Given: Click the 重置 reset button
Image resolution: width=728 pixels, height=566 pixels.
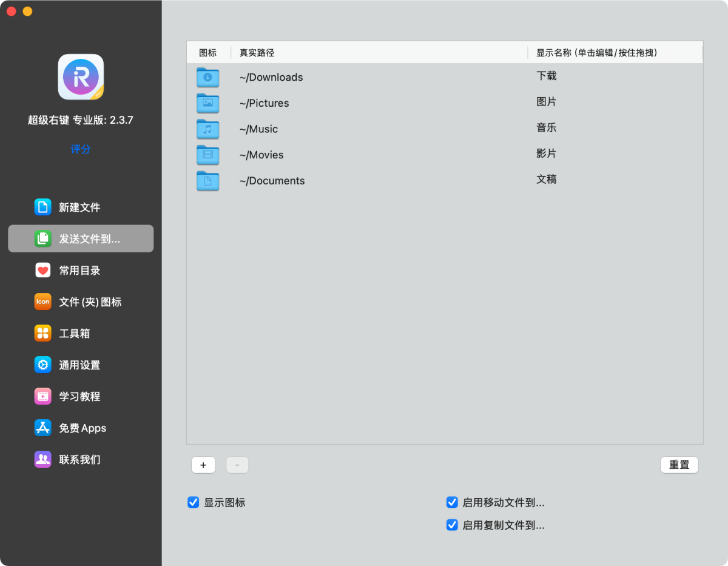Looking at the screenshot, I should coord(679,465).
